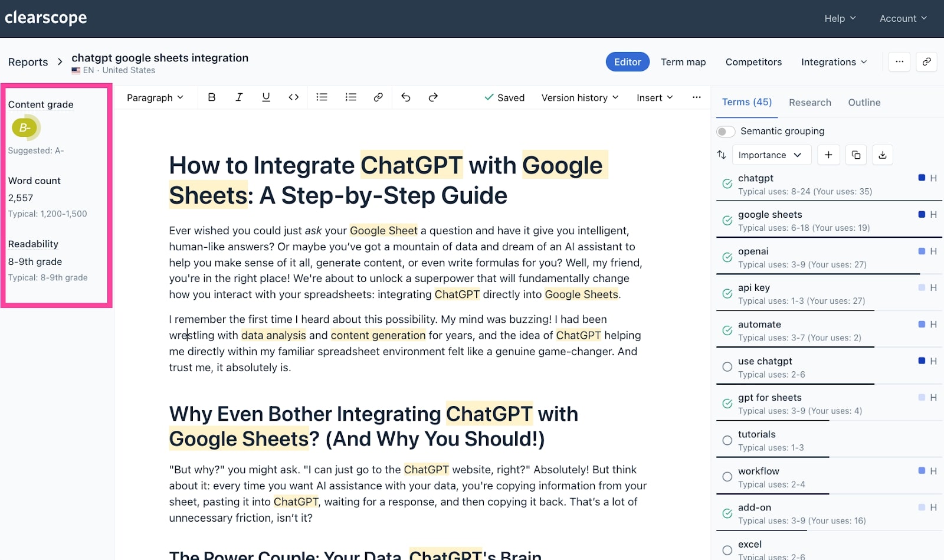Mark tutorials term circle

click(727, 440)
